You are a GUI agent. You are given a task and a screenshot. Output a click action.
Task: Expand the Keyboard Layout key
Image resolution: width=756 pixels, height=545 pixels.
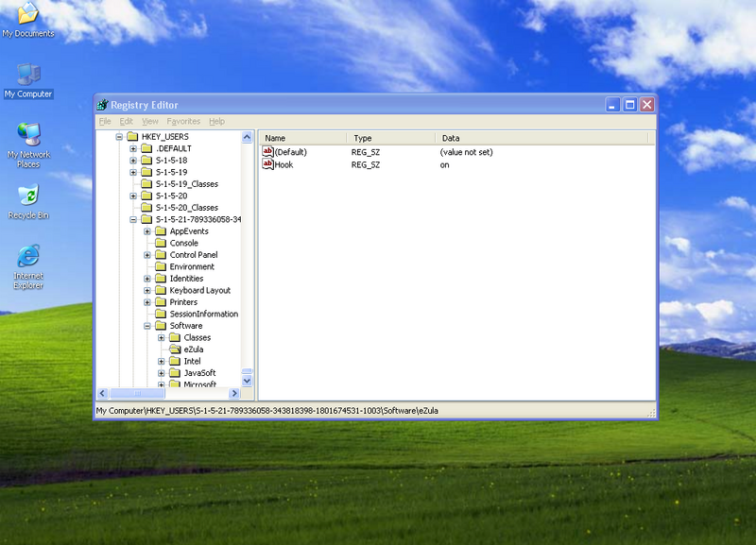tap(147, 290)
